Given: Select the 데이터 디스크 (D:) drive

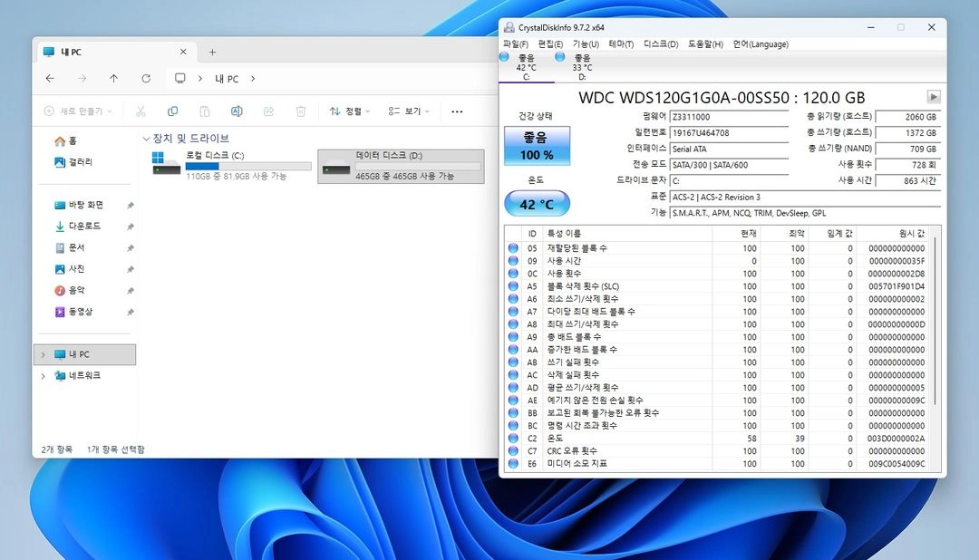Looking at the screenshot, I should click(401, 166).
